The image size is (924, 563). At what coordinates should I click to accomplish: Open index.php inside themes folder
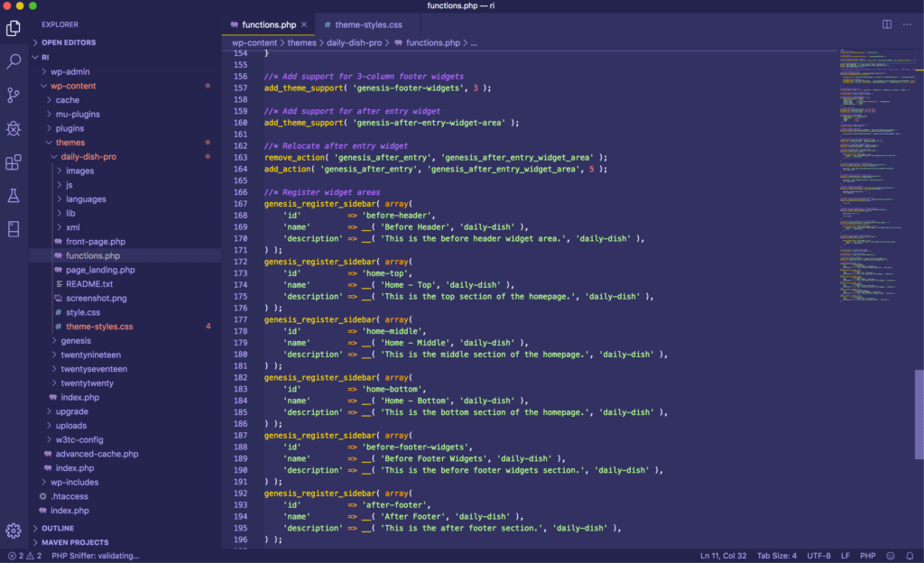tap(79, 397)
